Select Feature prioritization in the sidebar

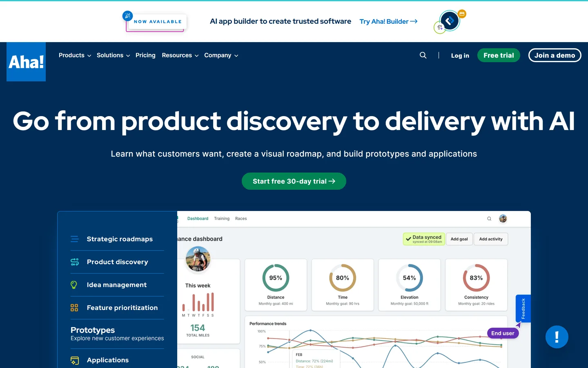pos(117,308)
